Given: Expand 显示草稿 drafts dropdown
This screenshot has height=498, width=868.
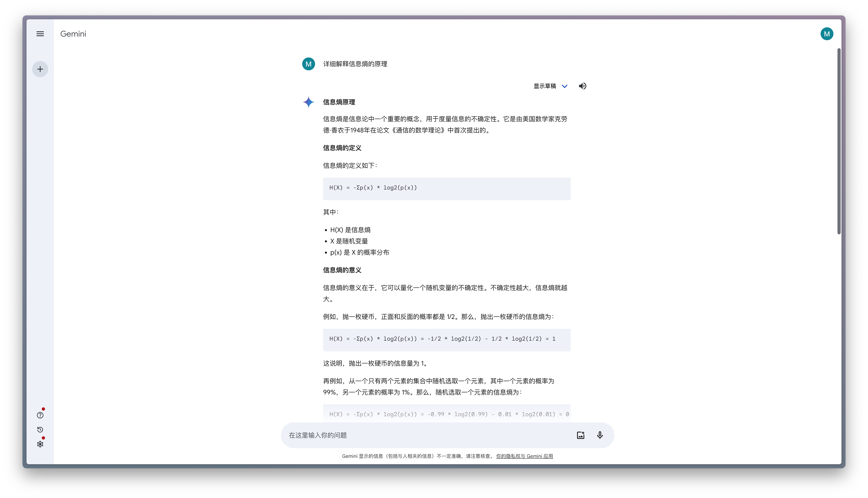Looking at the screenshot, I should (550, 86).
